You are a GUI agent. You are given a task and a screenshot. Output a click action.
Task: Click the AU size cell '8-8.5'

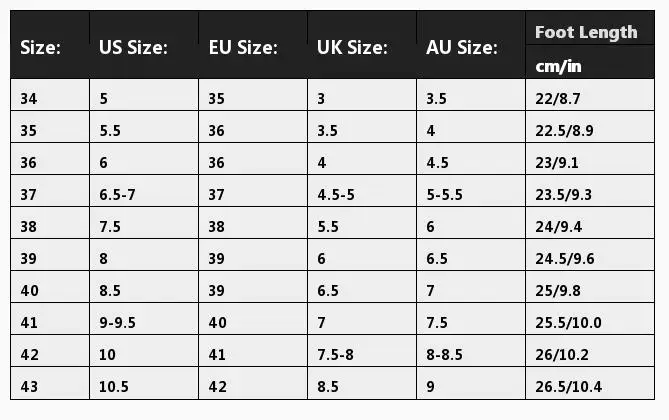(444, 355)
